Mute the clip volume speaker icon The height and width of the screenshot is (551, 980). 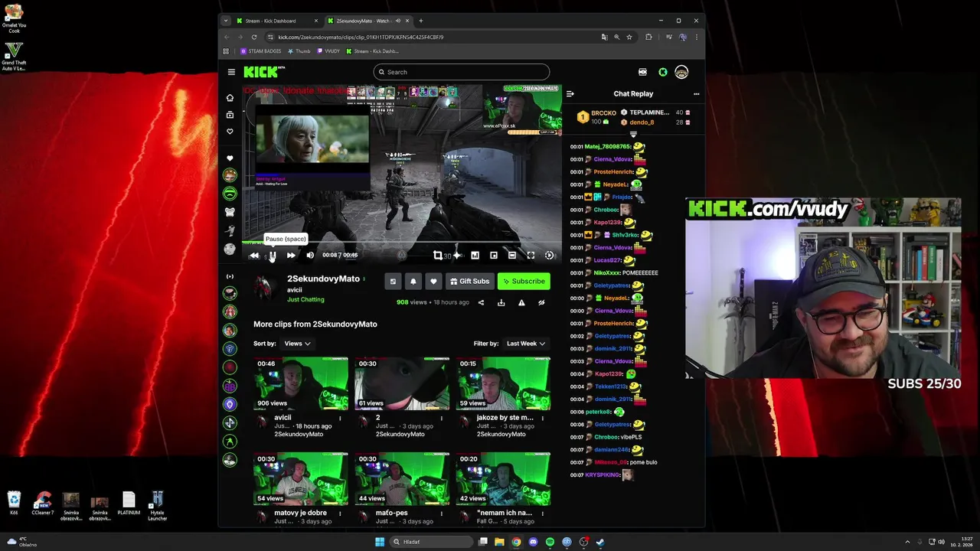tap(310, 256)
